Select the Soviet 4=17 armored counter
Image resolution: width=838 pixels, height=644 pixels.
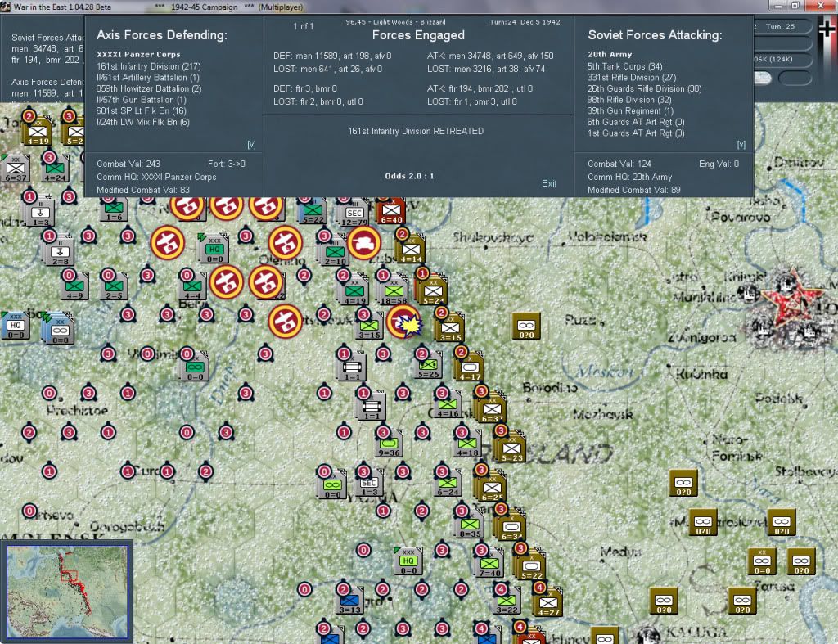[469, 369]
